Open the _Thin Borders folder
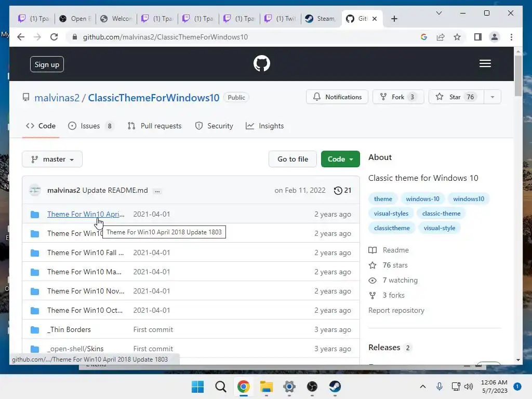This screenshot has height=399, width=532. point(69,329)
